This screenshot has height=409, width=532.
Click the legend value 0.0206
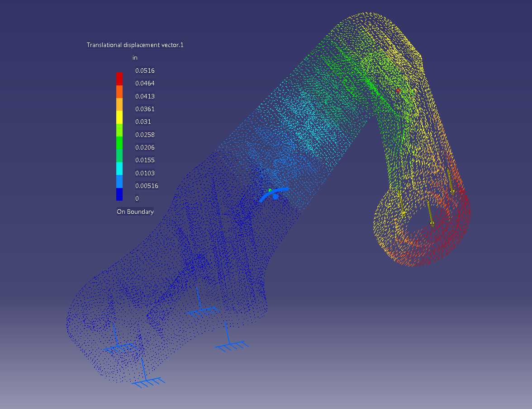[x=145, y=147]
